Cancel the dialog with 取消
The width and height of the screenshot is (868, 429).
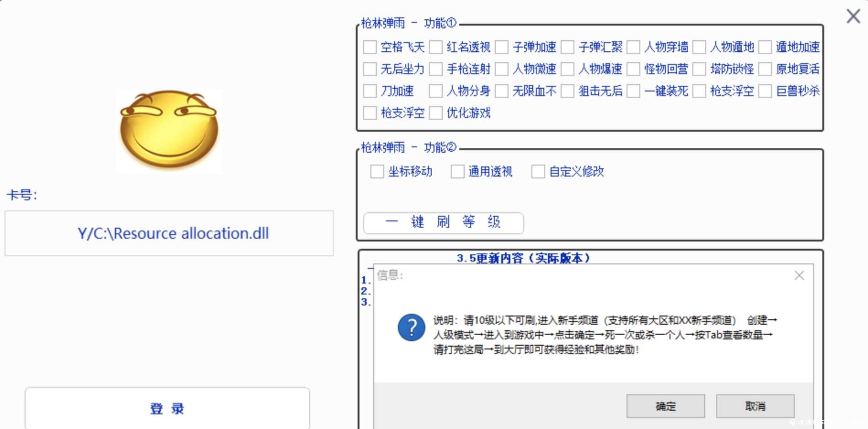tap(755, 406)
